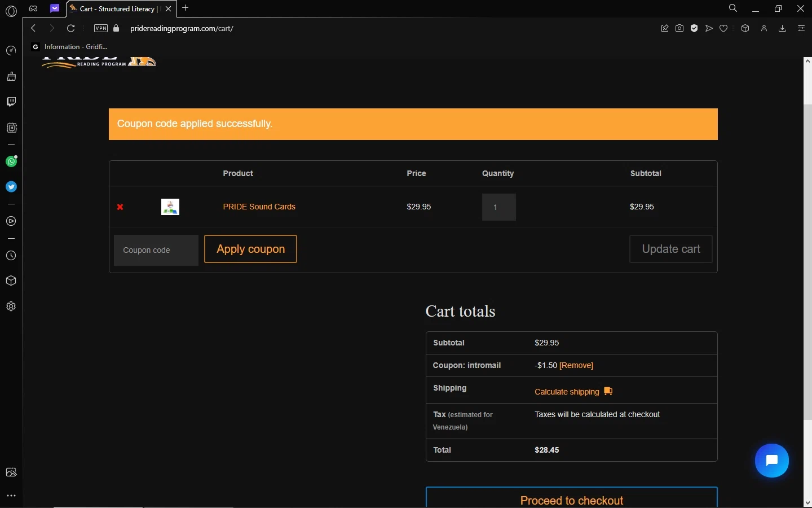Viewport: 812px width, 508px height.
Task: Open Easy Setup menu in toolbar
Action: pos(801,28)
